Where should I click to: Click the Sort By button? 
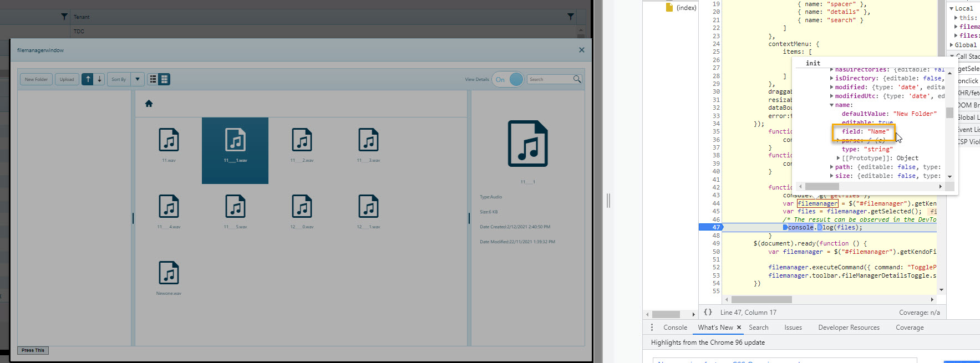(119, 79)
